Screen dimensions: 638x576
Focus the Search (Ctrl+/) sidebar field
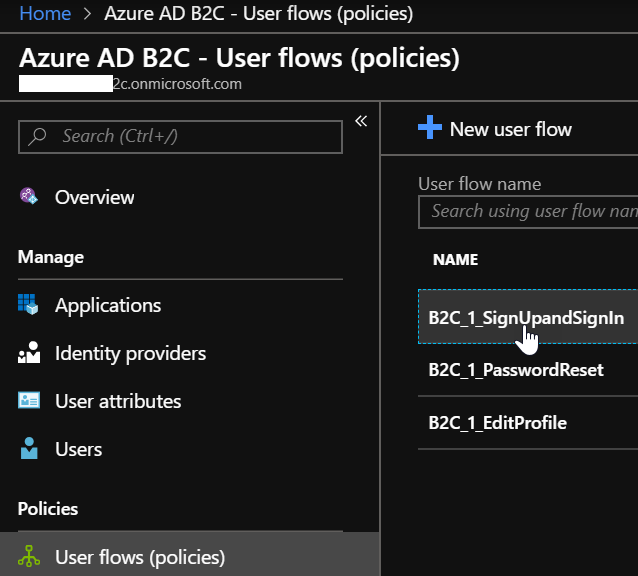coord(190,136)
